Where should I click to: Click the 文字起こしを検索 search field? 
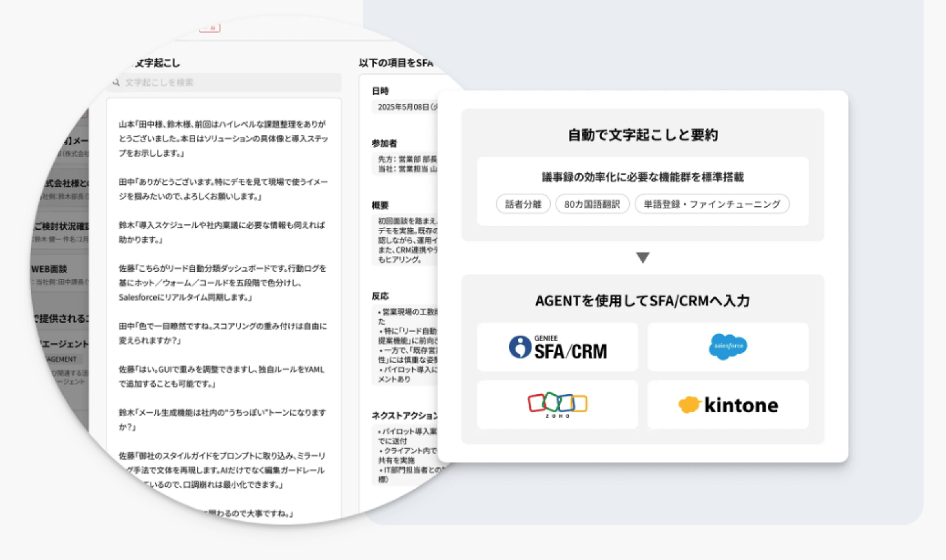coord(224,83)
